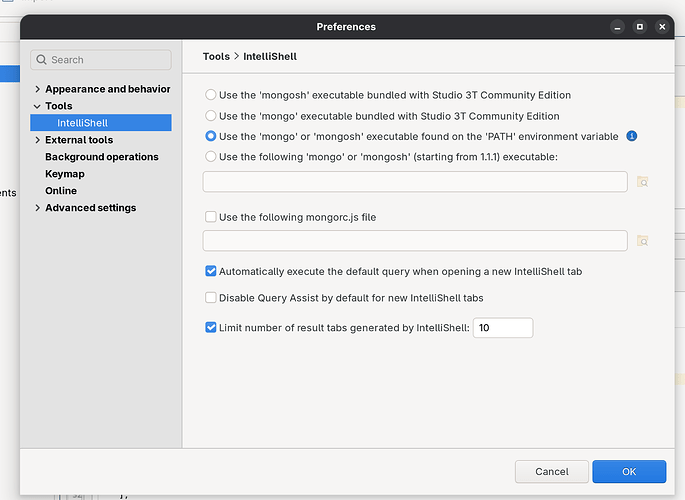685x500 pixels.
Task: Open Online preferences
Action: 61,191
